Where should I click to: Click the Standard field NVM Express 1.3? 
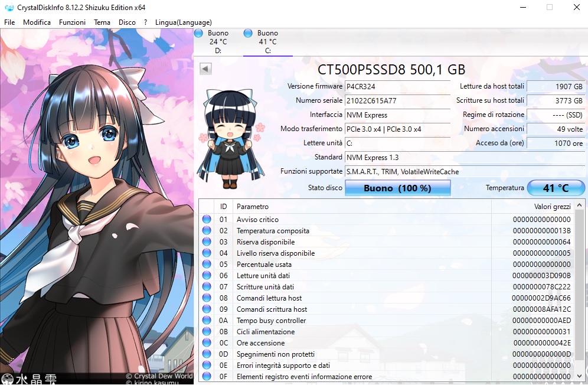point(465,158)
